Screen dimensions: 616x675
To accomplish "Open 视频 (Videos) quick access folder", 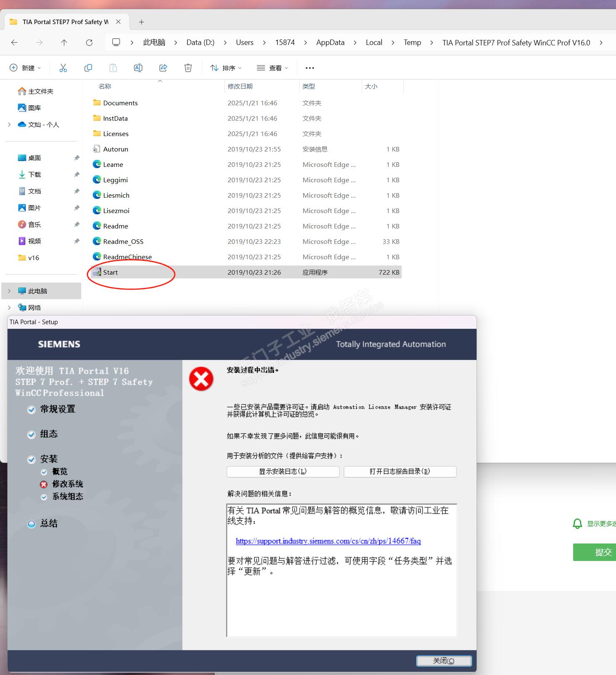I will coord(30,241).
